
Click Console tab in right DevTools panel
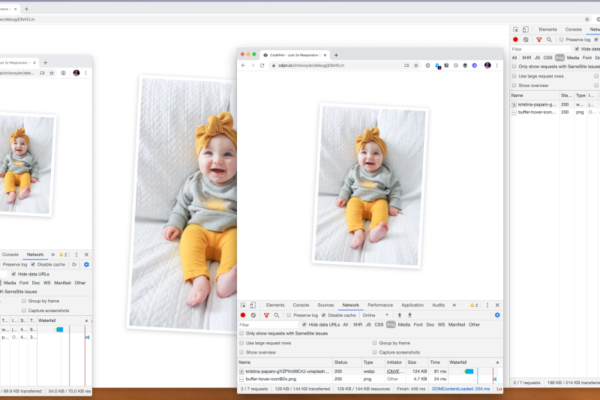(573, 29)
